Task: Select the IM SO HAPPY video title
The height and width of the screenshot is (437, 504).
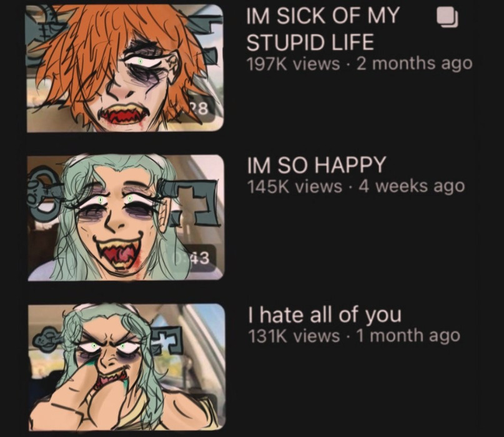Action: [x=316, y=165]
